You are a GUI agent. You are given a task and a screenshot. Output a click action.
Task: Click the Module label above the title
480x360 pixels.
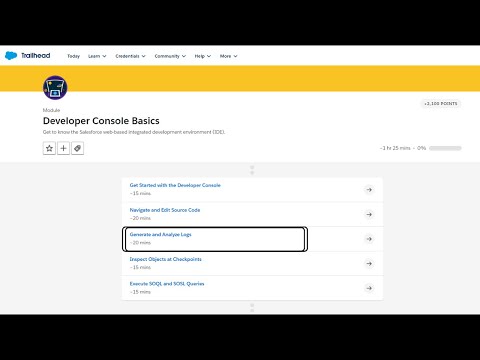point(51,110)
